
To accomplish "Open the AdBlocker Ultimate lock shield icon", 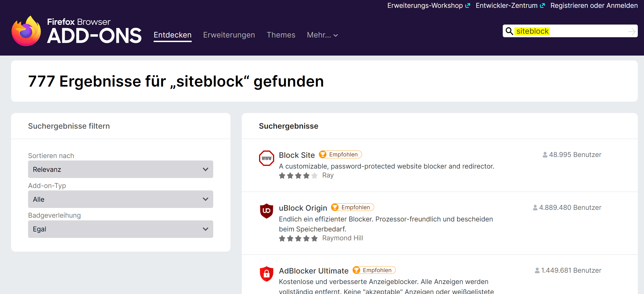I will pos(266,274).
